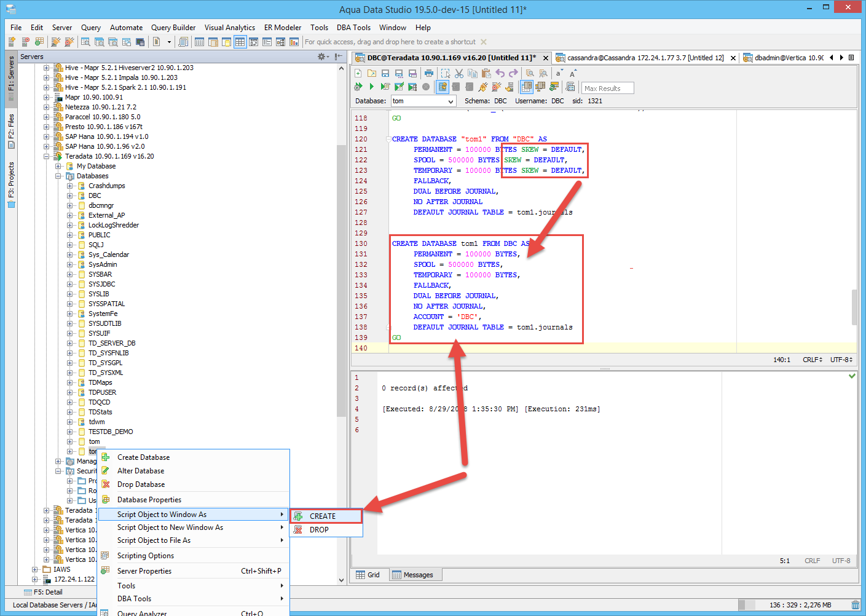Click the Find magnifier icon in editor toolbar
Viewport: 866px width, 616px height.
pyautogui.click(x=530, y=73)
